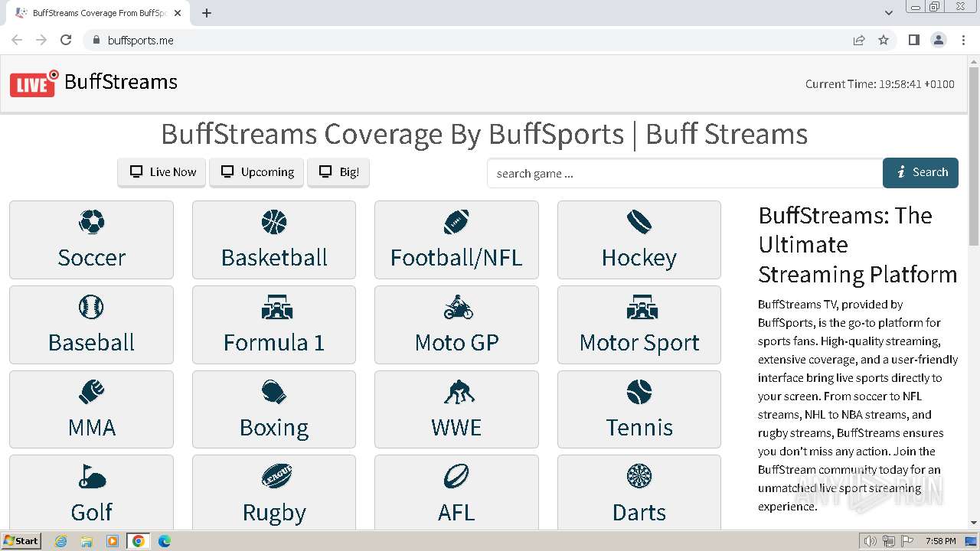Focus the search game input field
Viewport: 980px width, 551px height.
(684, 173)
